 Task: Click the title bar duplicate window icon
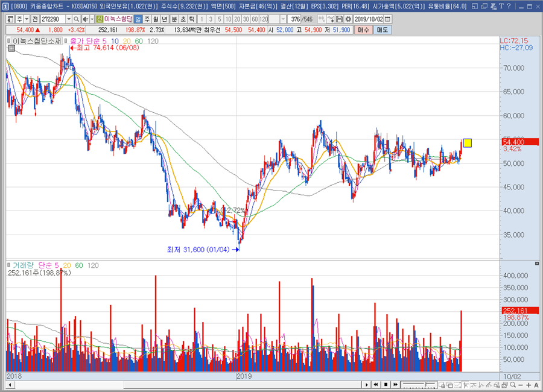484,6
